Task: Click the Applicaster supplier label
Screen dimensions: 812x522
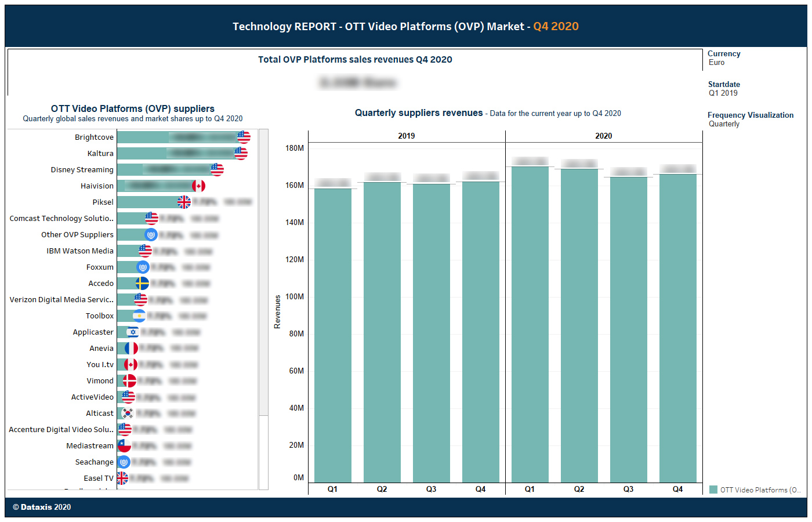Action: [x=93, y=332]
